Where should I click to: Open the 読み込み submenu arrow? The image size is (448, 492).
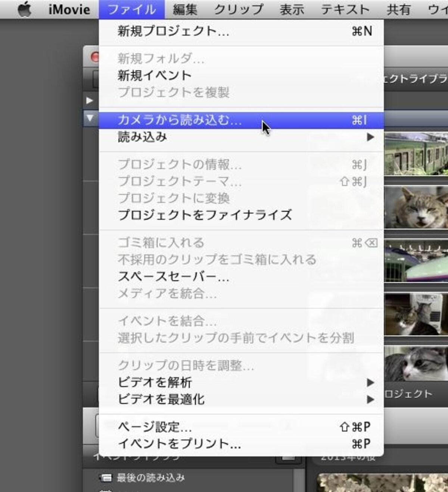tap(370, 137)
